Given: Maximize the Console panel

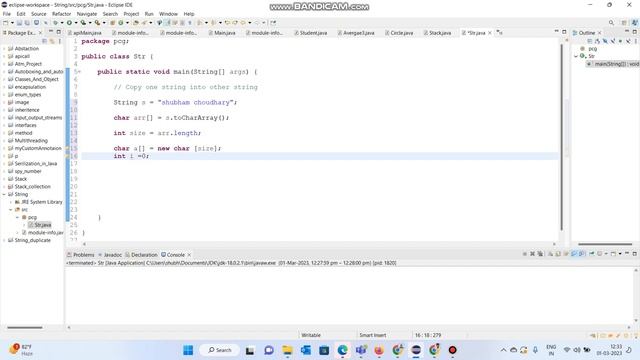Looking at the screenshot, I should click(x=635, y=254).
